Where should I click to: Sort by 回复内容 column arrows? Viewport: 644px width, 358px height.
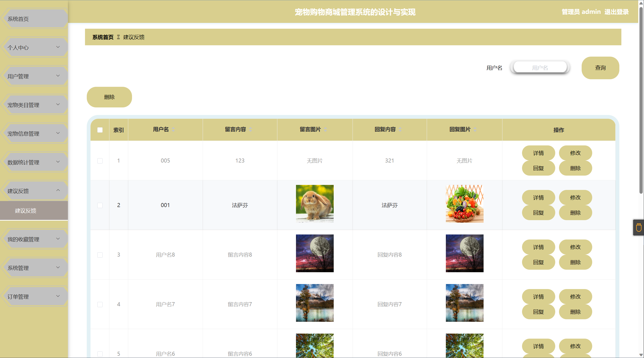[x=400, y=129]
